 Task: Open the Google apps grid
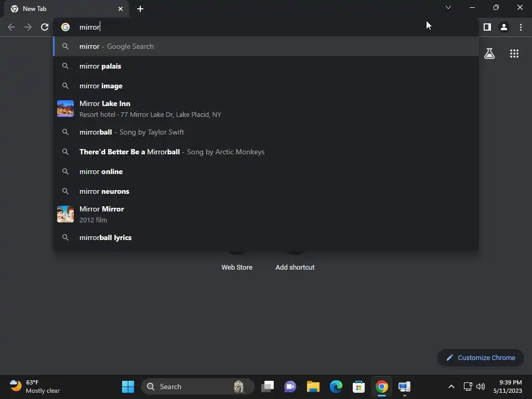pos(514,54)
